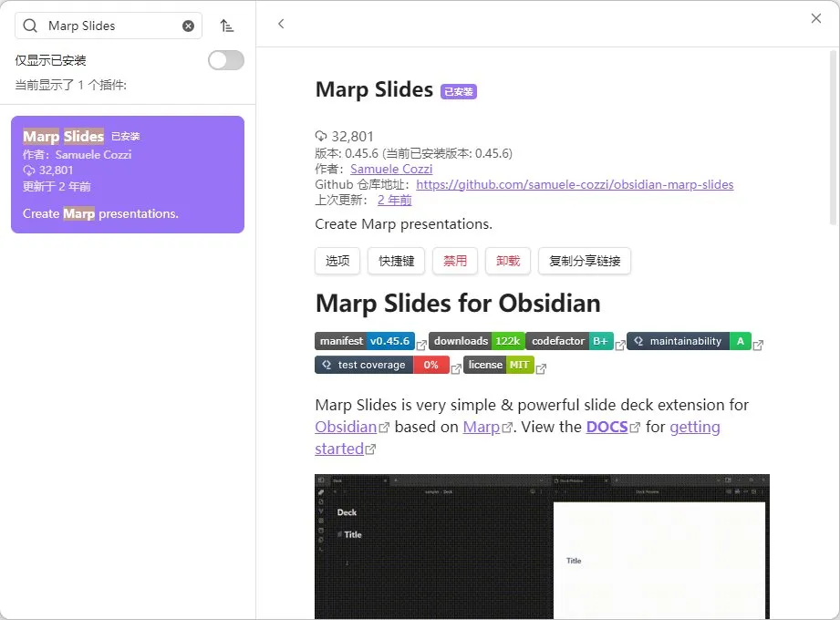Viewport: 840px width, 620px height.
Task: Open the bold DOCS link
Action: (x=607, y=427)
